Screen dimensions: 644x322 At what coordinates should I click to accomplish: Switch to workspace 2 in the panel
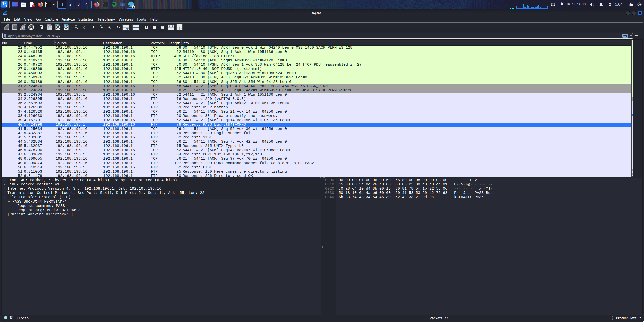[x=70, y=4]
